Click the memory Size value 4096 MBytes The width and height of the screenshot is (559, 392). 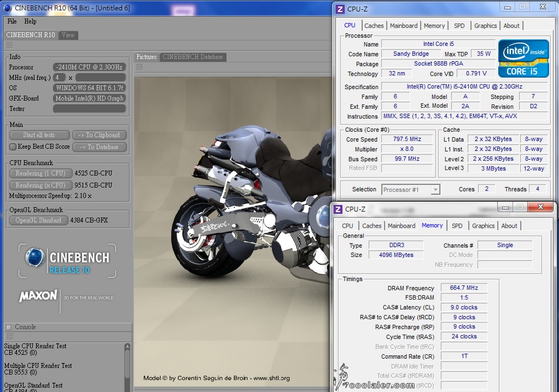pyautogui.click(x=397, y=255)
